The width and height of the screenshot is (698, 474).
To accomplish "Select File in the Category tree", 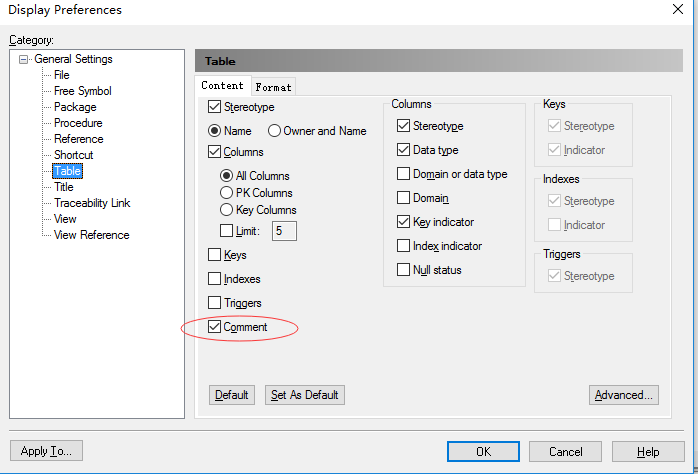I will tap(61, 75).
